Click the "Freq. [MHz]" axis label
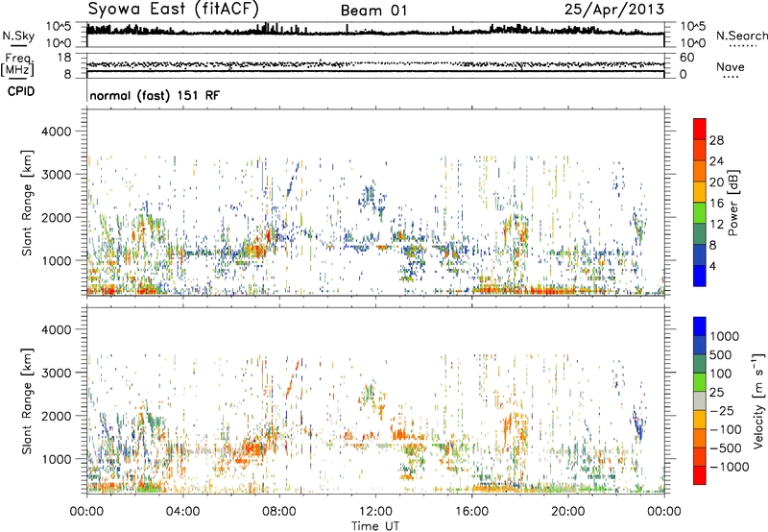Screen dimensions: 768x532 (17, 65)
